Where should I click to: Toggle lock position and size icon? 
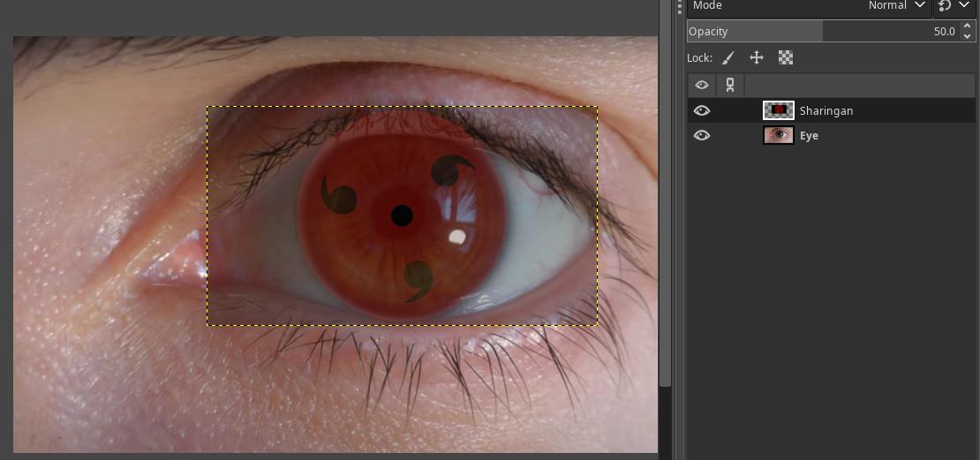[x=757, y=58]
